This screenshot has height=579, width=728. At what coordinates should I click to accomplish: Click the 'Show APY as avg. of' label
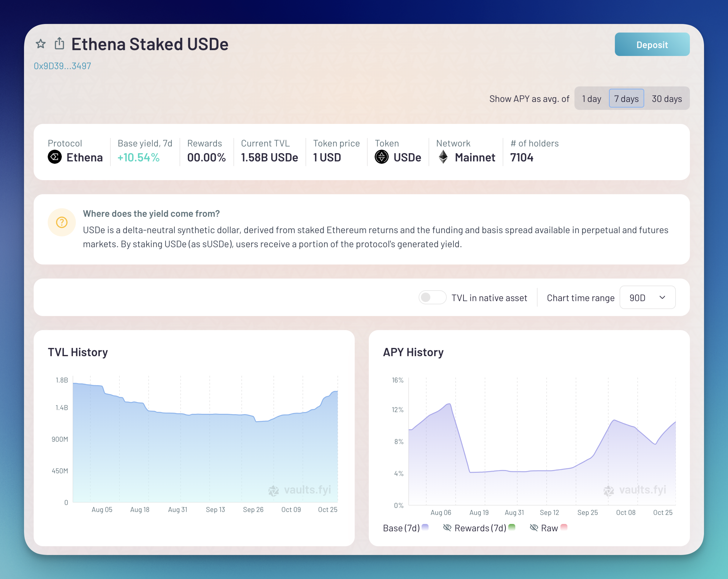click(529, 99)
